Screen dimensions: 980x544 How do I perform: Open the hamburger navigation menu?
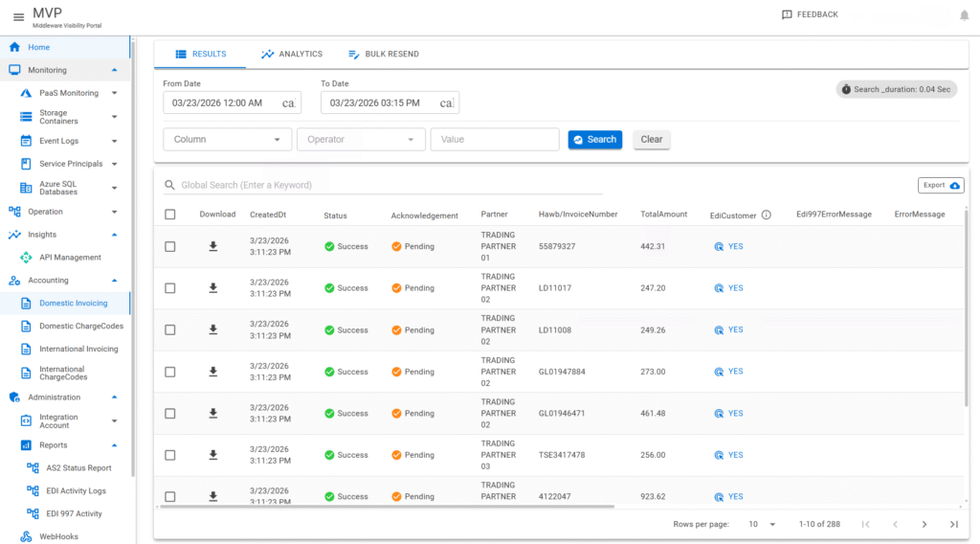pyautogui.click(x=18, y=16)
